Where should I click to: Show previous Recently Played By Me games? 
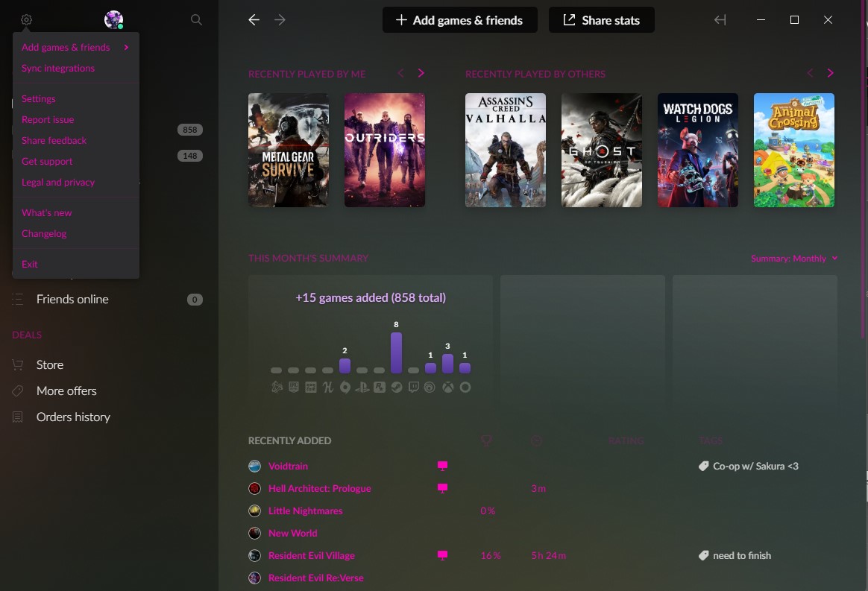click(x=400, y=73)
